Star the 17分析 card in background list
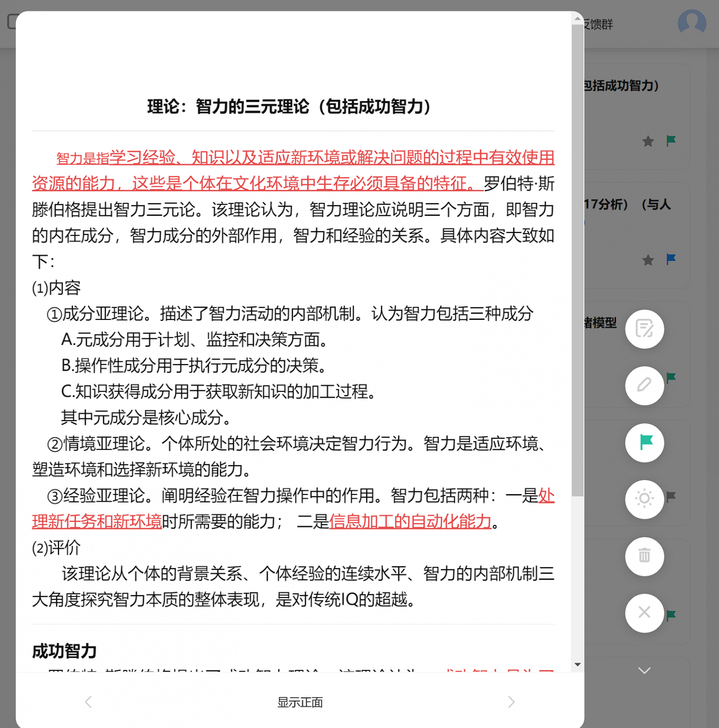 click(648, 260)
